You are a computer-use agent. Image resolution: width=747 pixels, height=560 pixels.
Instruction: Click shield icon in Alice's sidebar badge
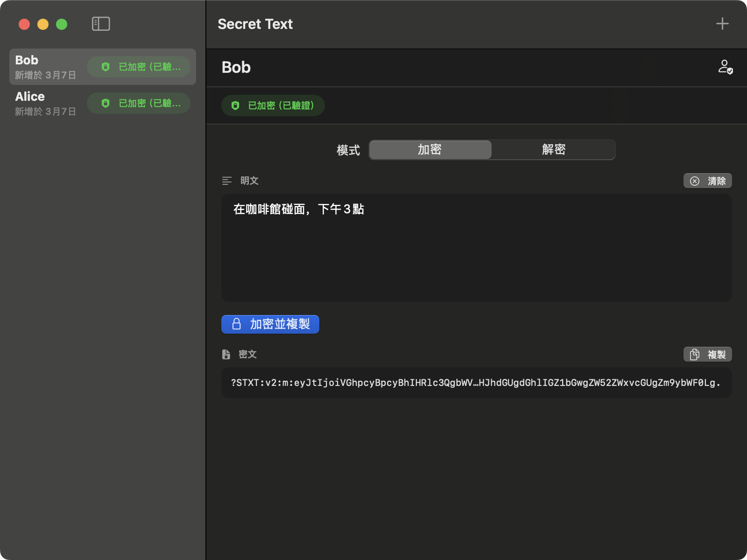pos(106,103)
